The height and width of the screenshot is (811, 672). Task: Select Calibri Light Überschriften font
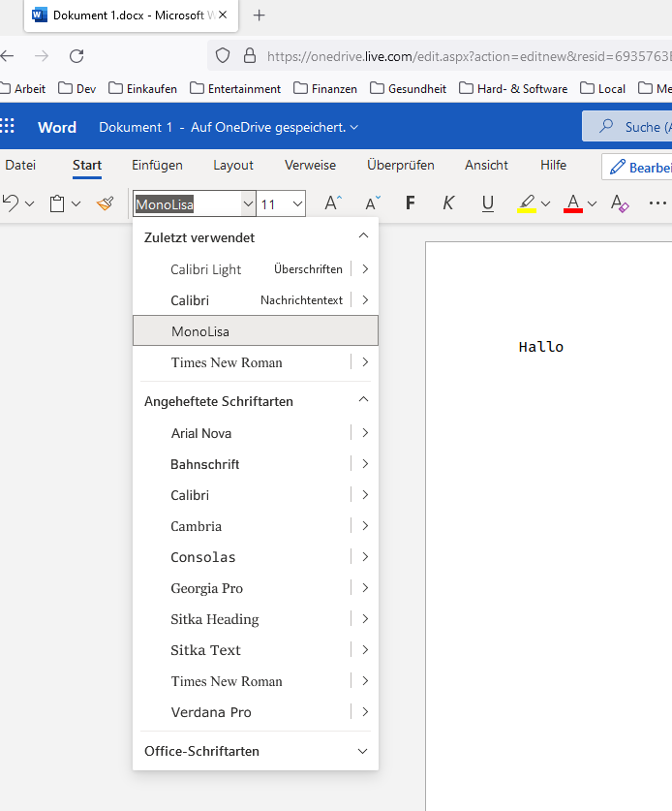(242, 269)
